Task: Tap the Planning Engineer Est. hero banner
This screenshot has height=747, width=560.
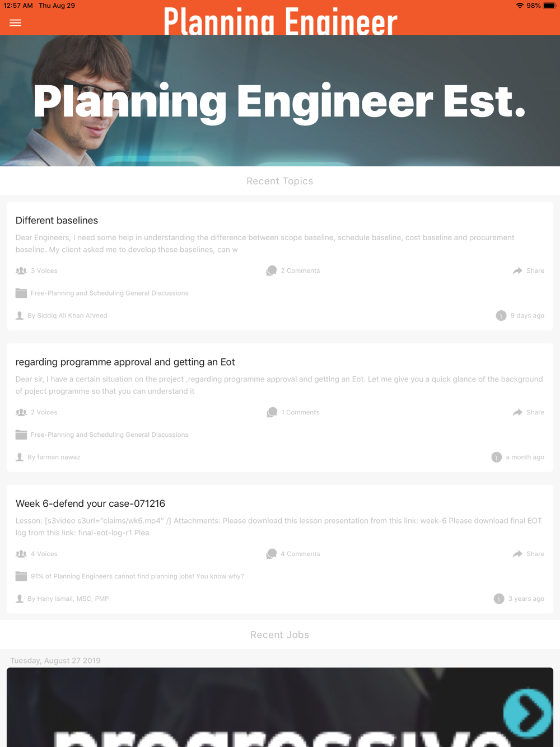Action: point(280,101)
